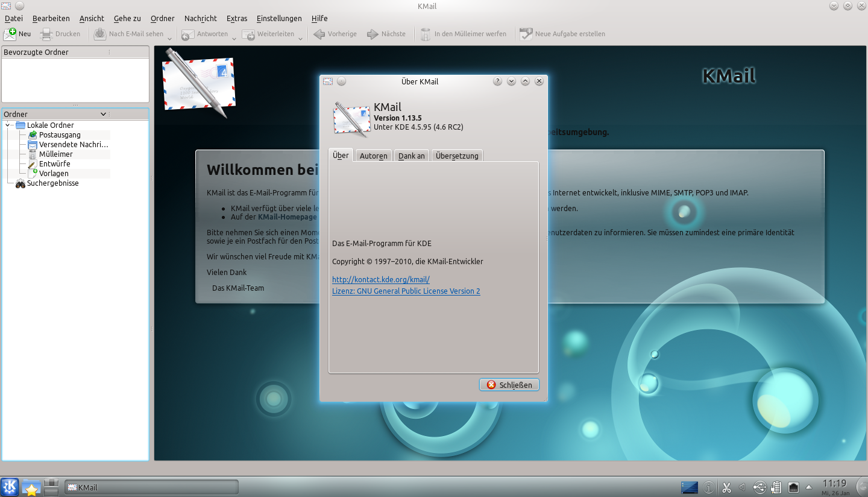The image size is (868, 497).
Task: Mute audio via the speaker tray icon
Action: coord(742,487)
